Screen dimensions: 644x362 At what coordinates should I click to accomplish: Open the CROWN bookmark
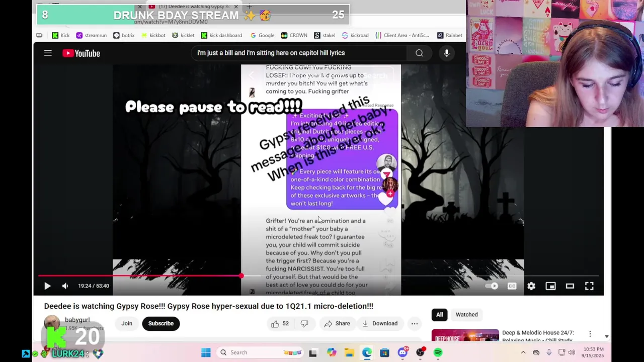click(294, 35)
